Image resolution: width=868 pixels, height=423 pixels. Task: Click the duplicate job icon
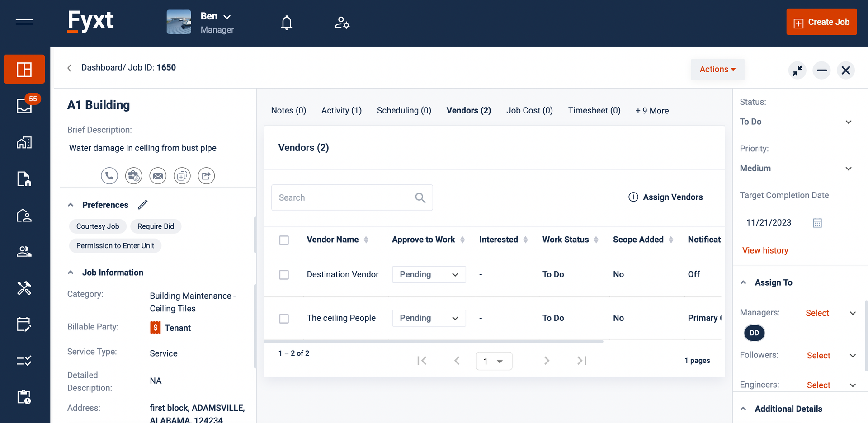pos(182,176)
